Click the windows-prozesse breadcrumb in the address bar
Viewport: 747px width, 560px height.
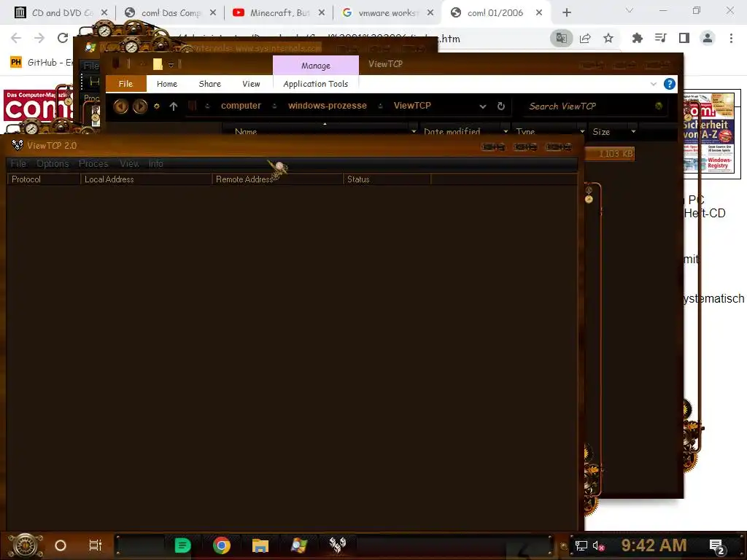pos(328,106)
